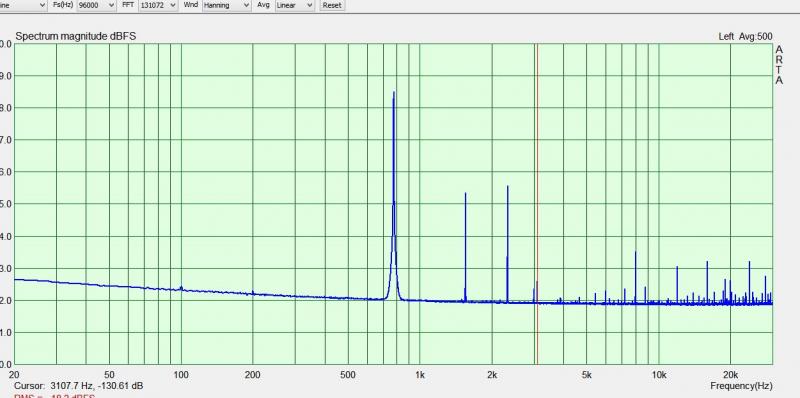The height and width of the screenshot is (398, 800).
Task: Click the third harmonic peak past 2k
Action: [508, 242]
